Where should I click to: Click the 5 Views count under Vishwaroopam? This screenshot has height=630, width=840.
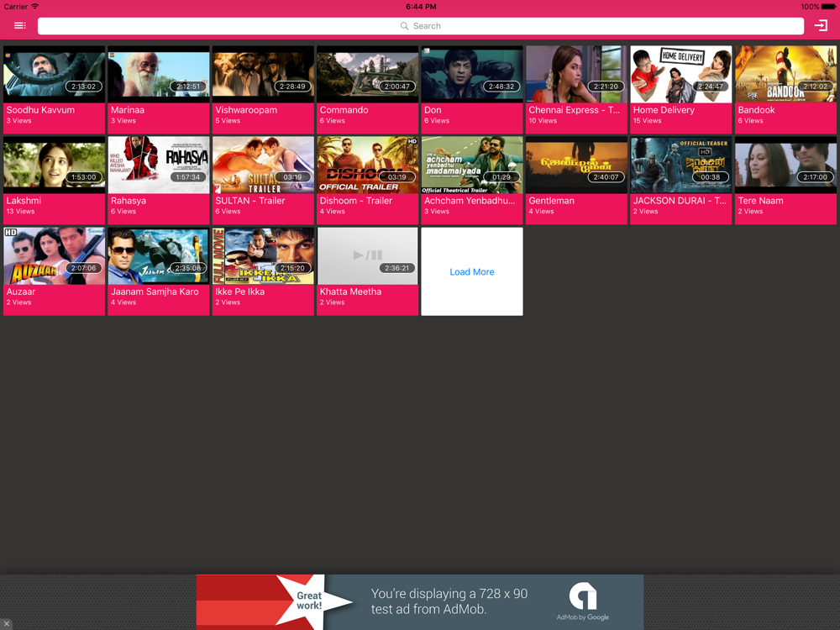pos(228,120)
